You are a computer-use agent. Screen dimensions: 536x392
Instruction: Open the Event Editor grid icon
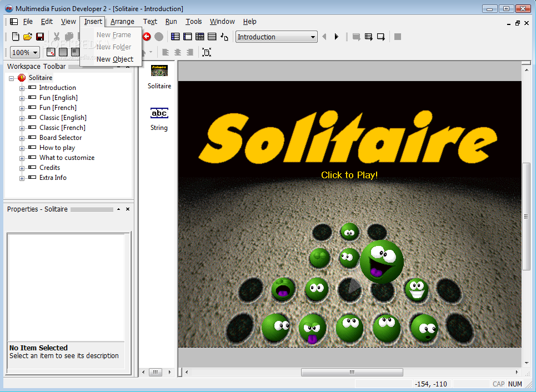tap(200, 37)
